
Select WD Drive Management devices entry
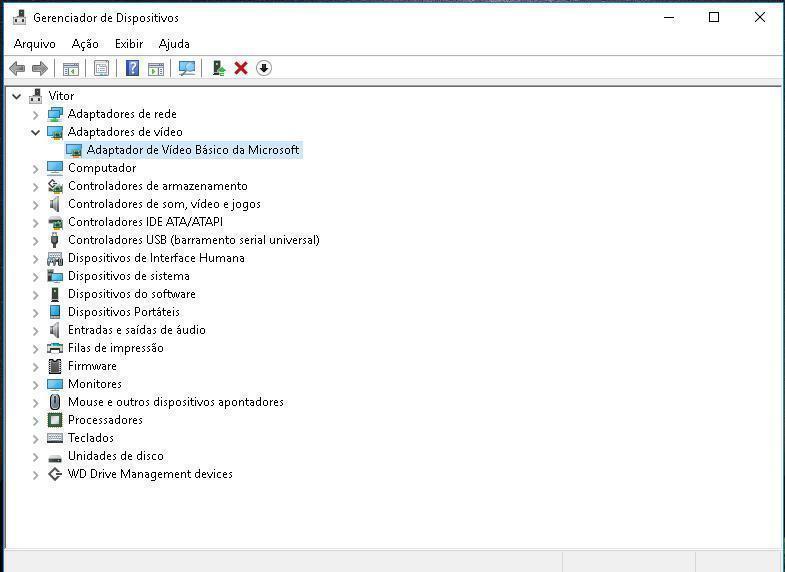point(150,474)
